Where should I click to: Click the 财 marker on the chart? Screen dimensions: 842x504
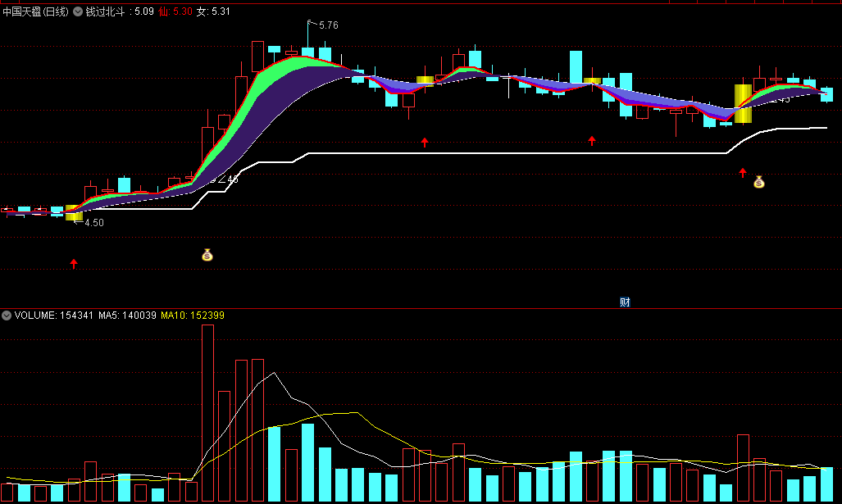click(625, 302)
